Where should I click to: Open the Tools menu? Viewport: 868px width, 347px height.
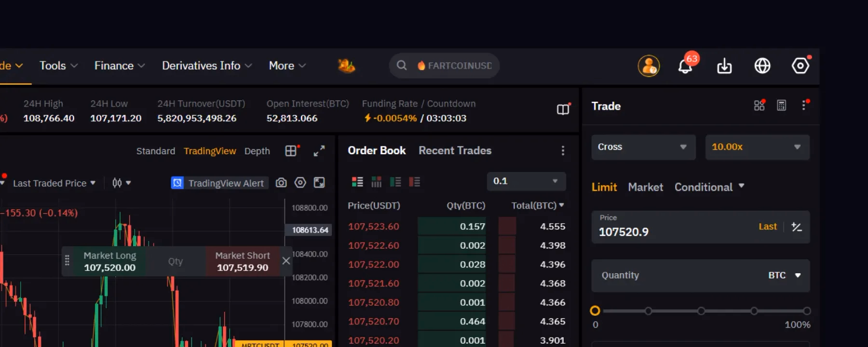58,66
